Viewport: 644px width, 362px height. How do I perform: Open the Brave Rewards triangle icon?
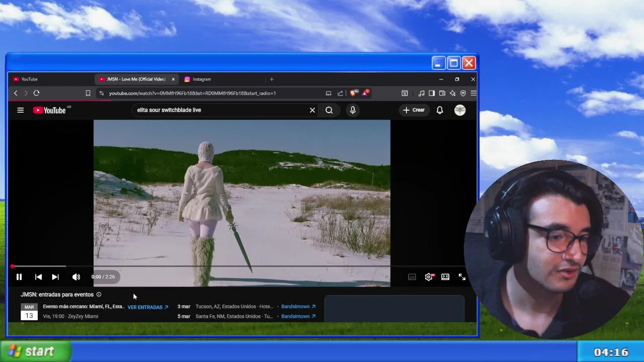pos(365,93)
